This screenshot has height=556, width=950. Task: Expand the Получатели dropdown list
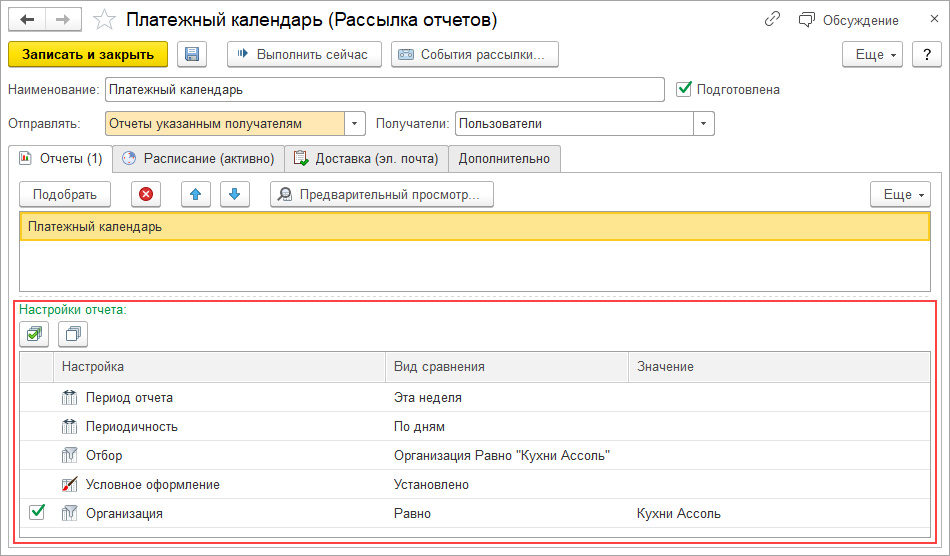coord(704,123)
